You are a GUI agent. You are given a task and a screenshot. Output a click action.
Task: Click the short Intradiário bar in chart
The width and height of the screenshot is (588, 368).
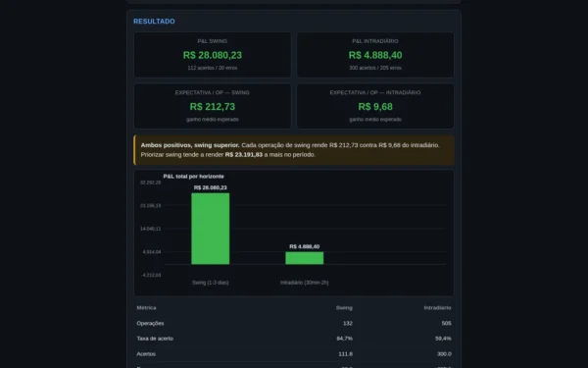pos(305,258)
